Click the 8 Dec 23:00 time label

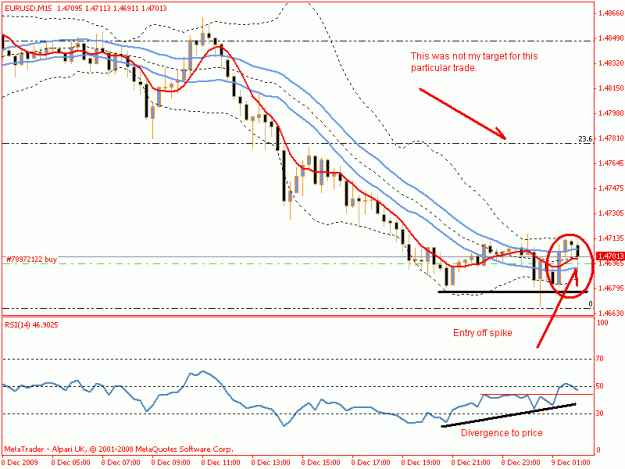tap(521, 462)
